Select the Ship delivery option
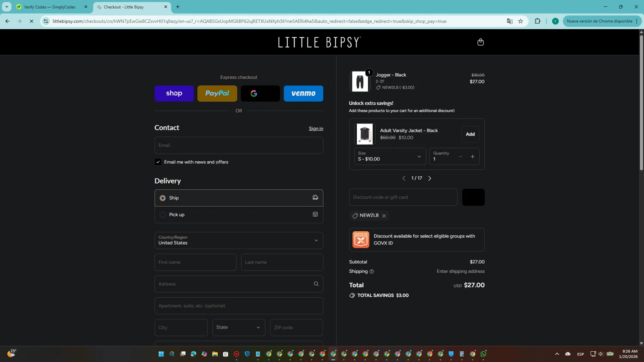644x362 pixels. tap(239, 198)
